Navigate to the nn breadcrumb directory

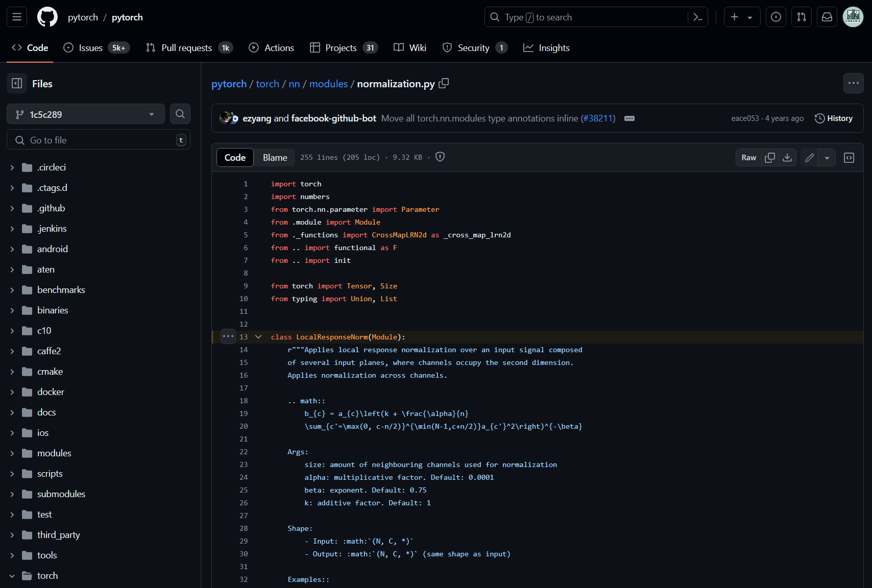coord(294,84)
